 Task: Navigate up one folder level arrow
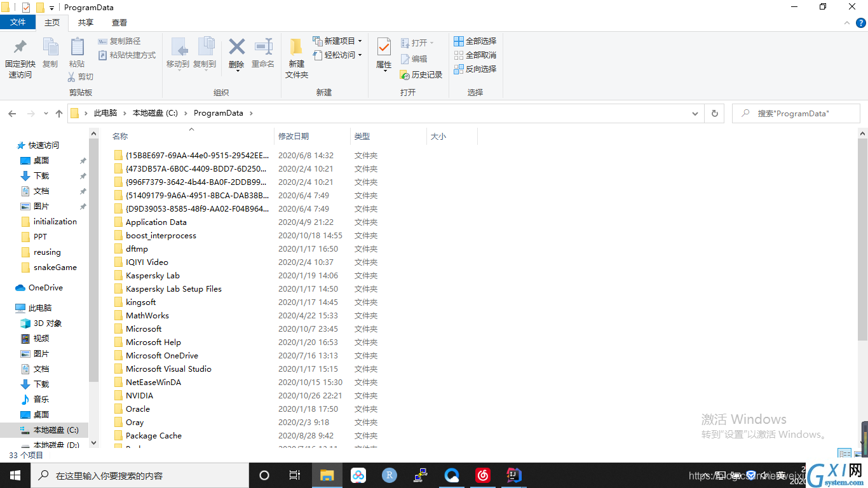(x=59, y=114)
